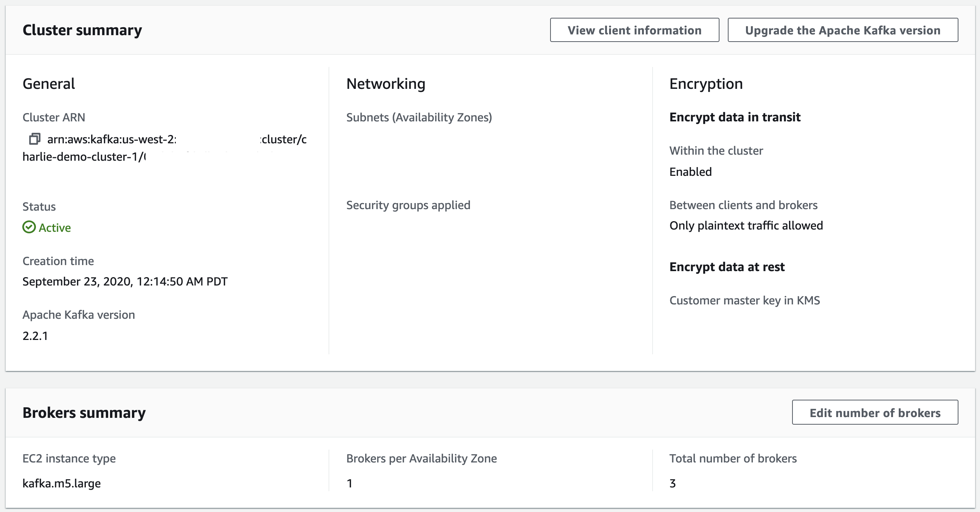The width and height of the screenshot is (980, 512).
Task: Select the kafka.m5.large instance type value
Action: click(x=61, y=483)
